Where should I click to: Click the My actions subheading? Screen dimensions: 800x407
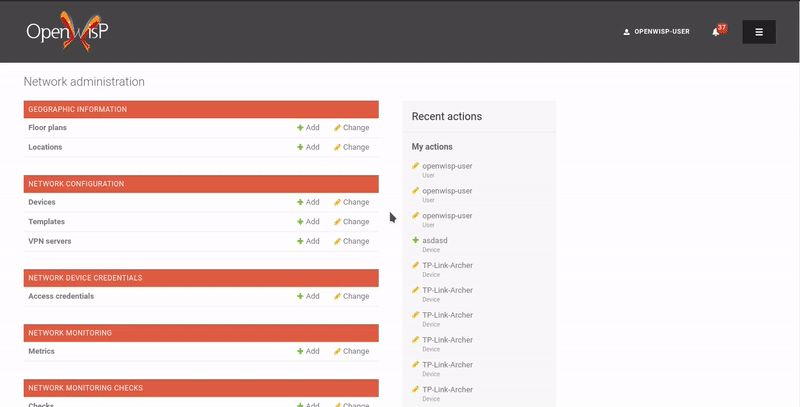(x=432, y=146)
